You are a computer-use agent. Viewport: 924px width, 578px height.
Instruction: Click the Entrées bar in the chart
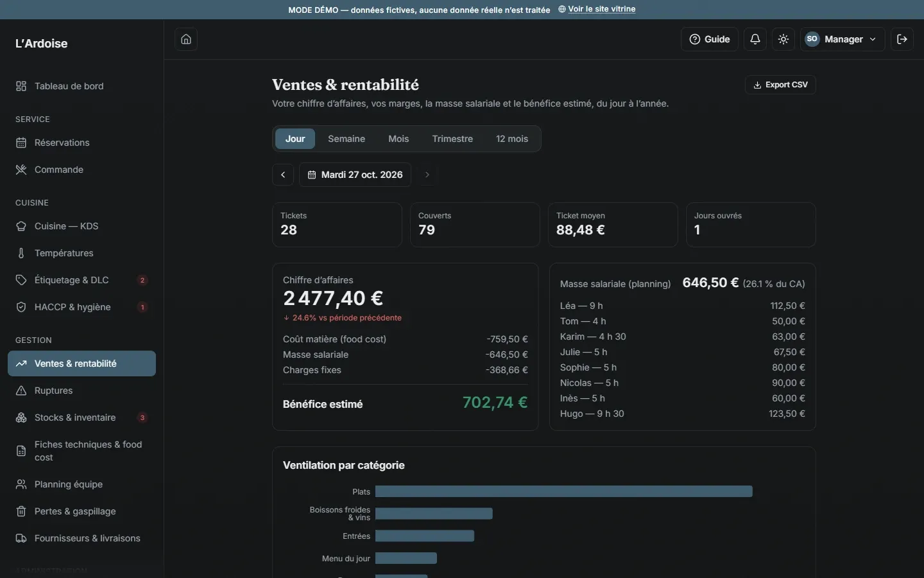[x=425, y=536]
